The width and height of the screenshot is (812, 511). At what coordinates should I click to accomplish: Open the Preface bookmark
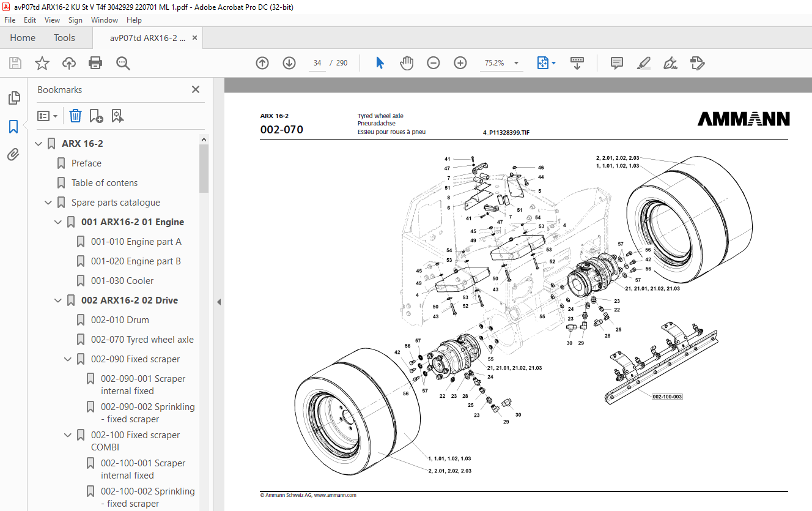(86, 163)
